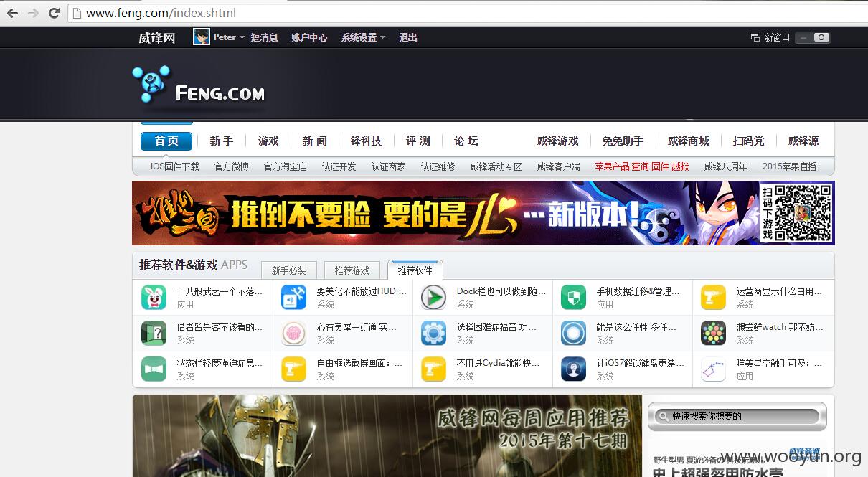Open the 新闻 navigation item

tap(315, 141)
